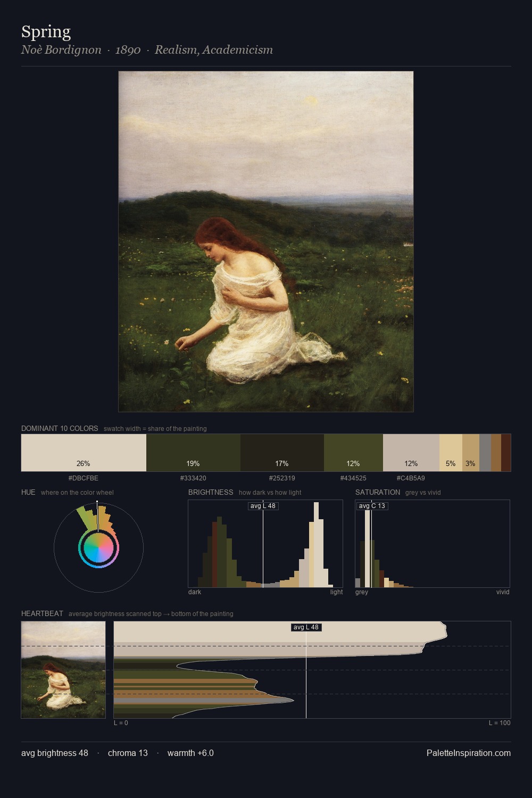
Task: Click the 'L = 100' axis label
Action: coord(500,723)
